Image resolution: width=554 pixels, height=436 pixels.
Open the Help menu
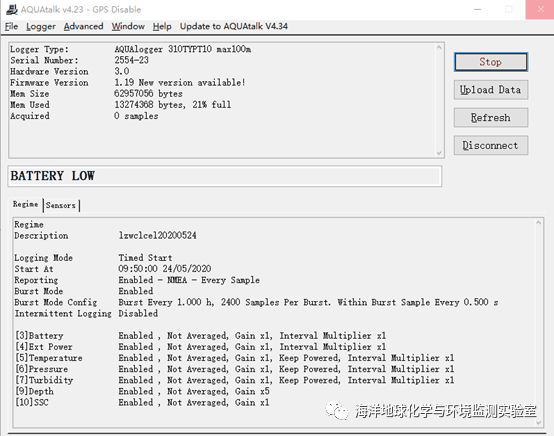[x=162, y=26]
